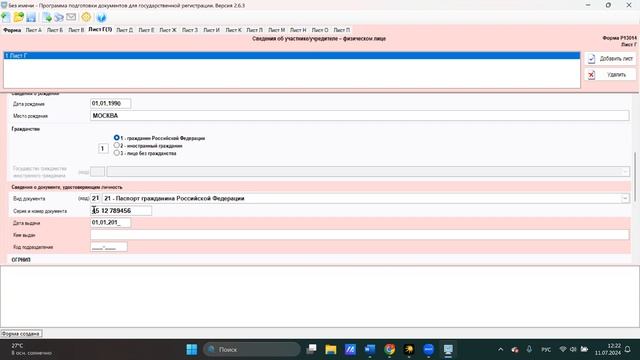
Task: Switch to the Лист А tab
Action: (33, 30)
